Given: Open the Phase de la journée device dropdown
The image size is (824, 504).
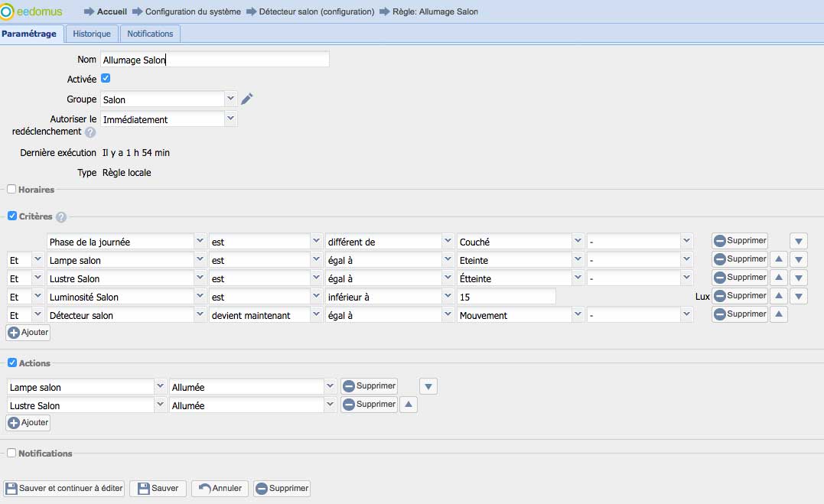Looking at the screenshot, I should tap(200, 241).
